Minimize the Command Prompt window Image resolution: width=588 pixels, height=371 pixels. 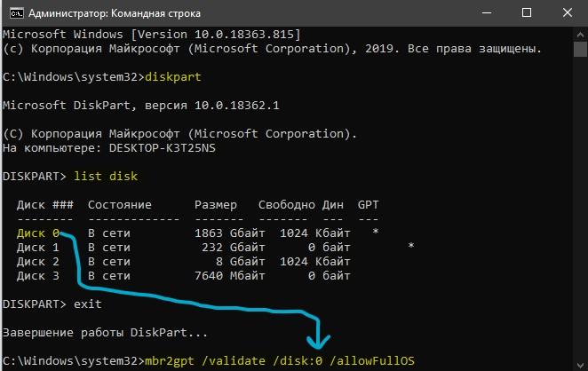click(487, 13)
